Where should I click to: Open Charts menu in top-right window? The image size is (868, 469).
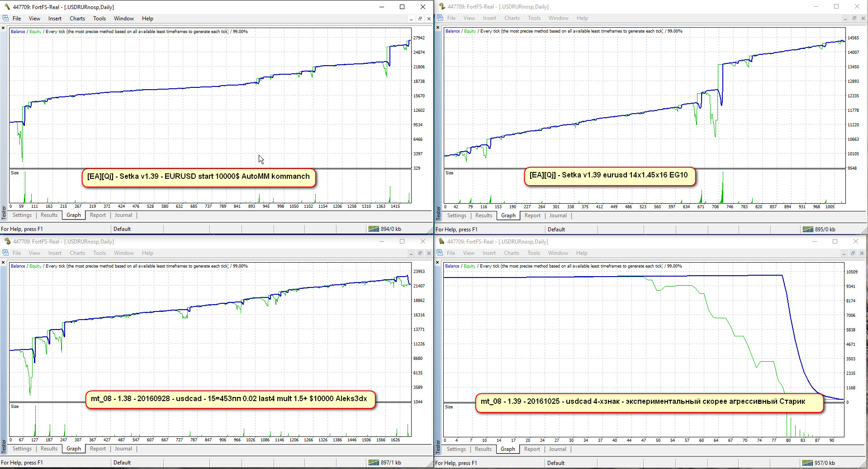(x=512, y=18)
